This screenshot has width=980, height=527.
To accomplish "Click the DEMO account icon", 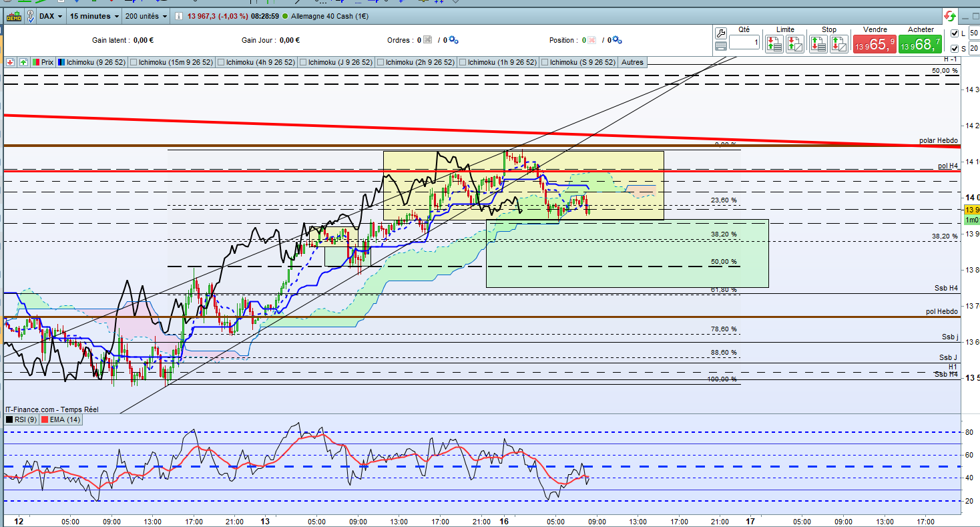I will (13, 17).
